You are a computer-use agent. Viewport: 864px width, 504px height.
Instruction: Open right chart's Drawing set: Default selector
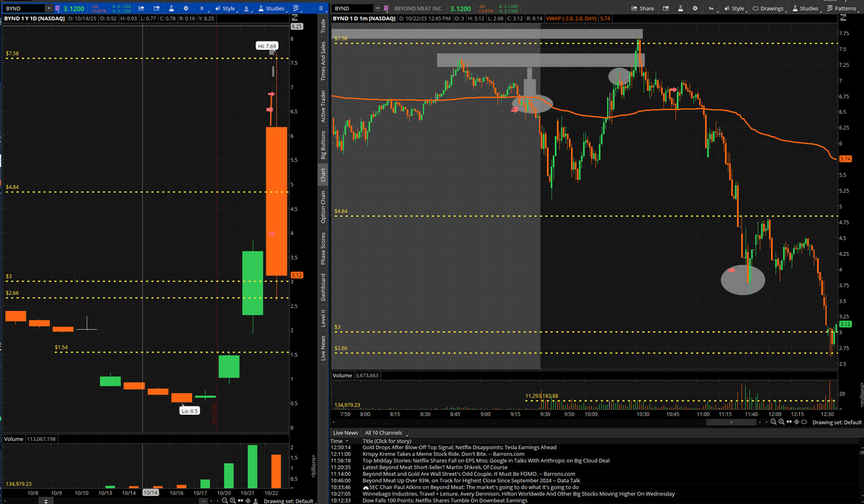point(837,423)
